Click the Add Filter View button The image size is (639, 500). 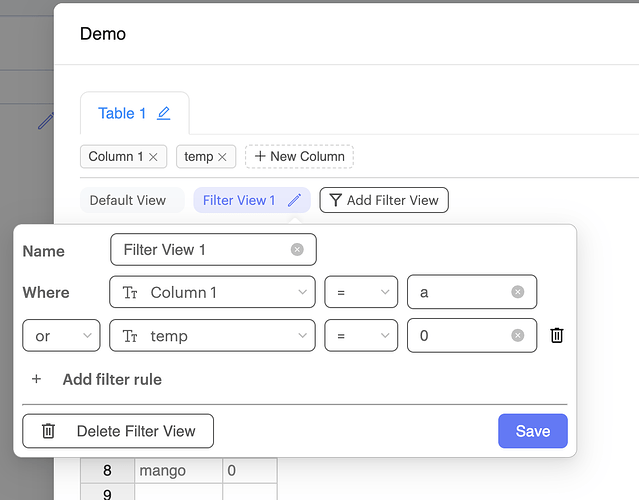(384, 200)
